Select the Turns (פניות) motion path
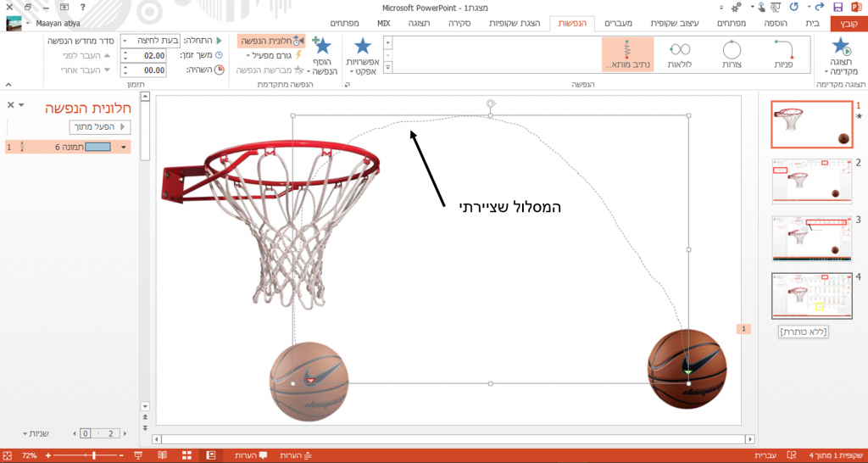The width and height of the screenshot is (868, 463). pos(783,54)
